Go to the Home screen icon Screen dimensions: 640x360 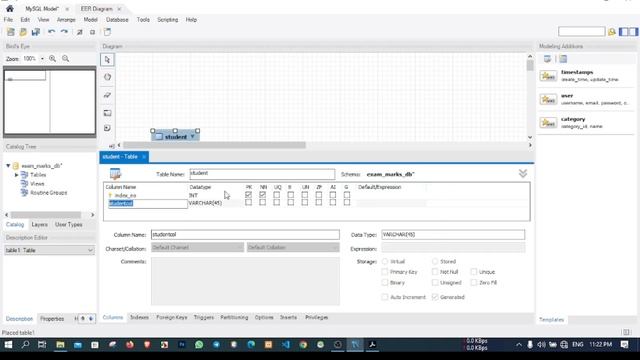9,8
